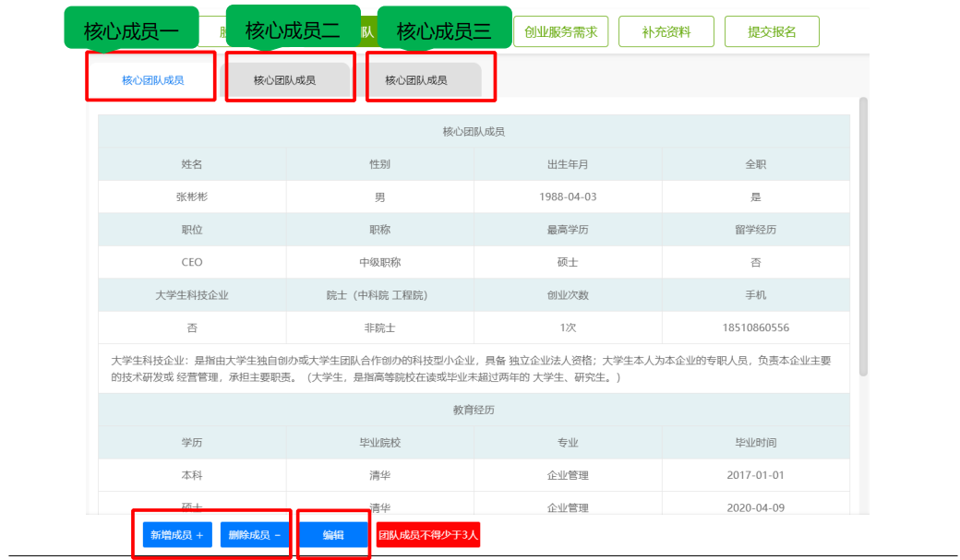Viewport: 960px width, 560px height.
Task: Click the 留学经历 header cell
Action: coord(755,230)
